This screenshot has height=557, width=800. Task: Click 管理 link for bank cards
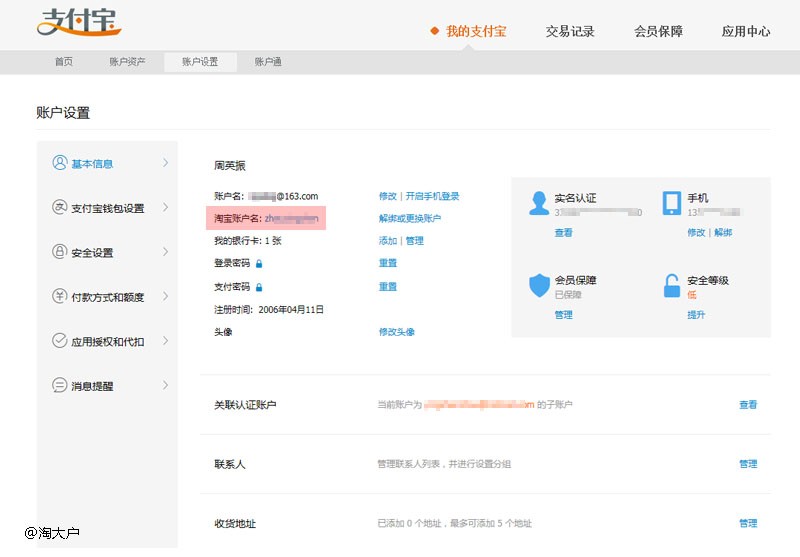(x=414, y=241)
